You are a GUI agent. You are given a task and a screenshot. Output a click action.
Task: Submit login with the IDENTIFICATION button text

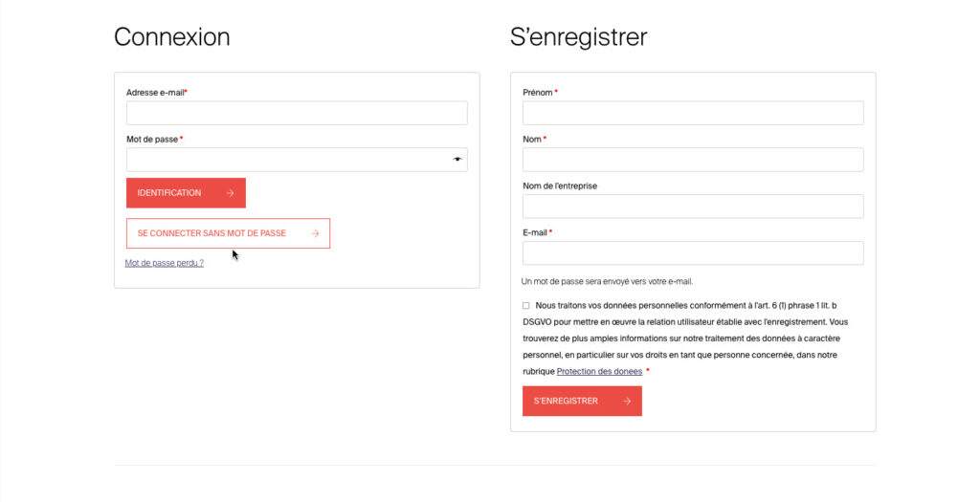point(169,193)
